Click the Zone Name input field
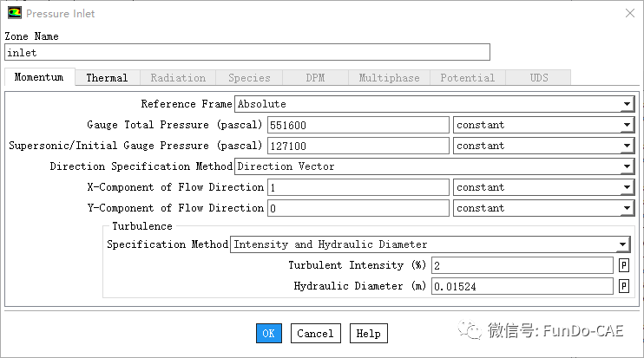This screenshot has height=358, width=644. point(247,52)
